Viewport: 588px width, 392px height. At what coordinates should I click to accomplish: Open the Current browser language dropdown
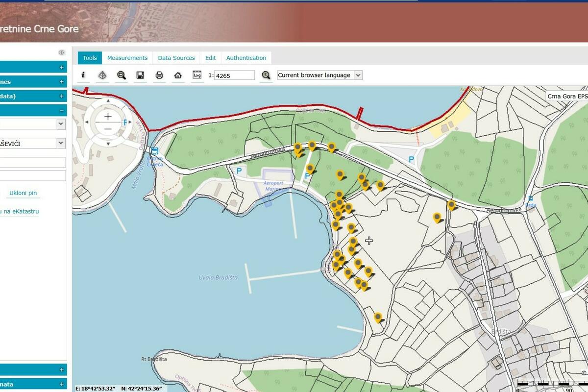pos(319,75)
